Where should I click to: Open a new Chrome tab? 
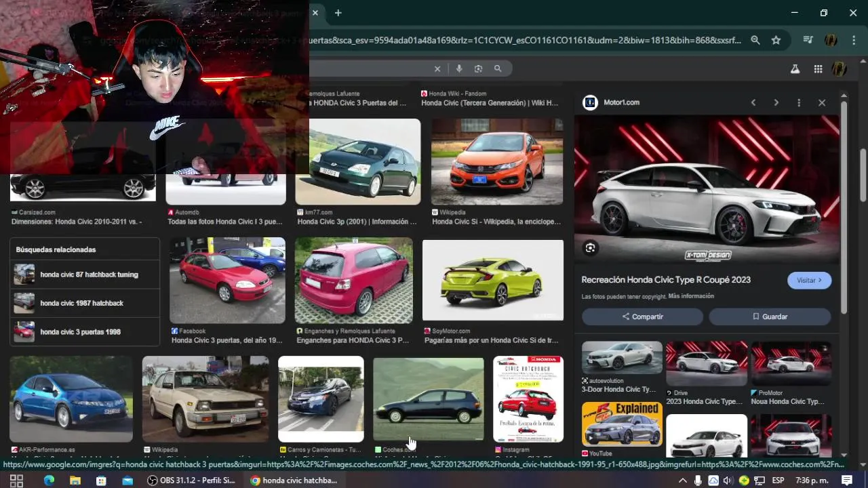point(338,13)
